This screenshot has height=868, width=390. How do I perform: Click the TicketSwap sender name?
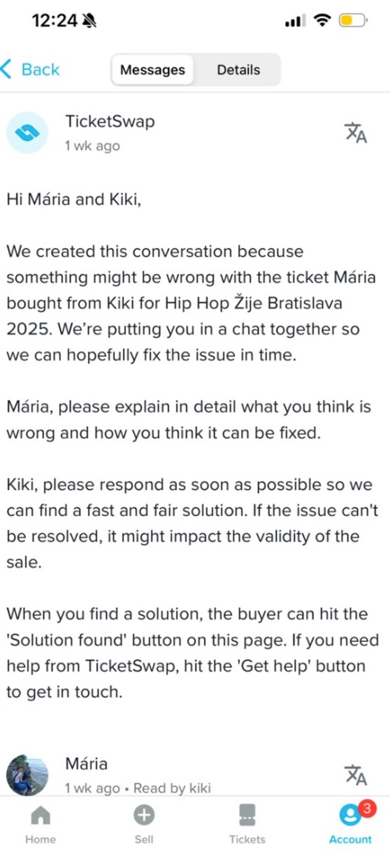110,122
